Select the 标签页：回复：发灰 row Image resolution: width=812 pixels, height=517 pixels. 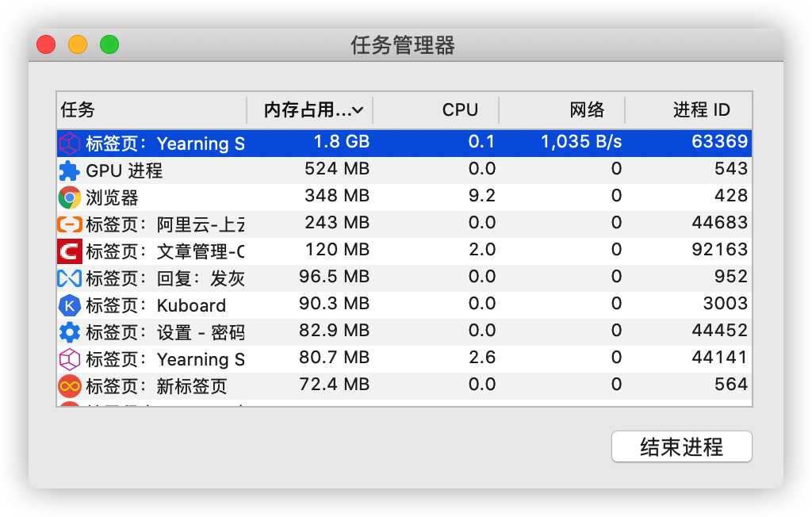pos(404,278)
